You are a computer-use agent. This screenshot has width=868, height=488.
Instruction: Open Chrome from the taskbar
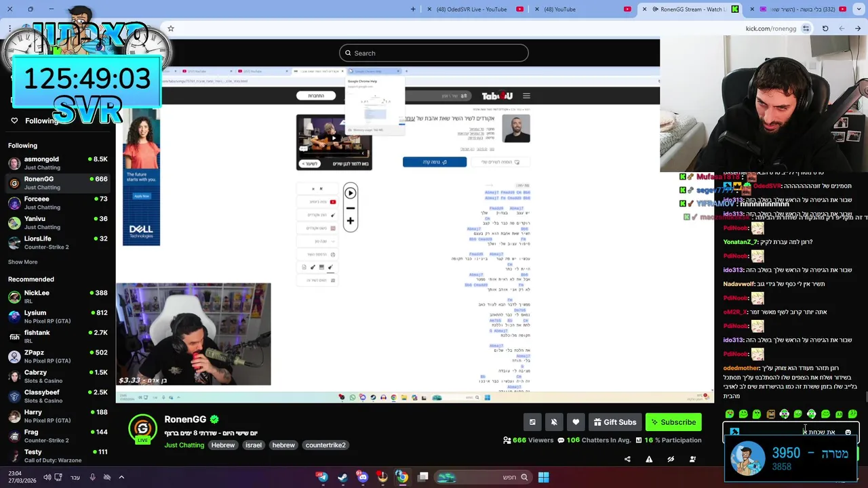402,477
